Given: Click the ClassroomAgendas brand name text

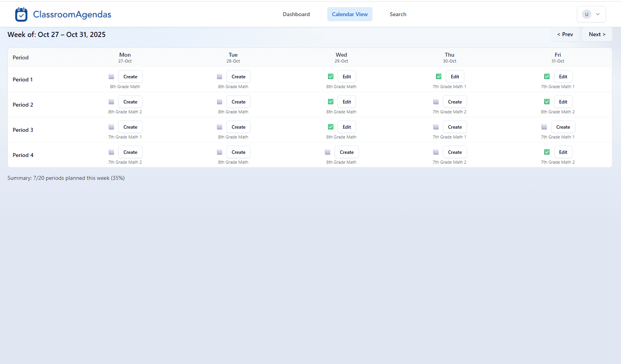Looking at the screenshot, I should tap(72, 15).
